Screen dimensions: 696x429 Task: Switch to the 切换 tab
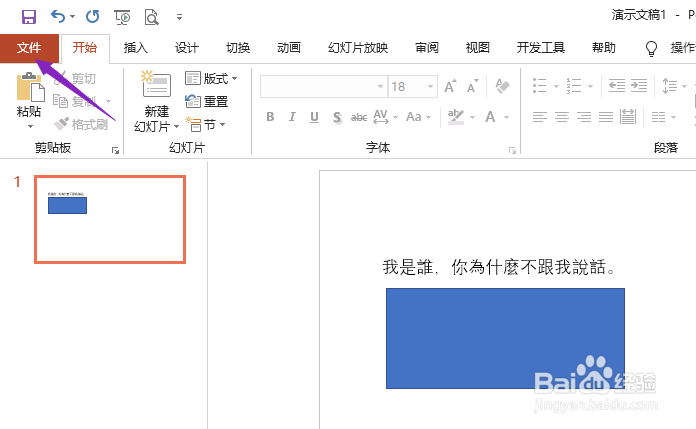coord(238,48)
